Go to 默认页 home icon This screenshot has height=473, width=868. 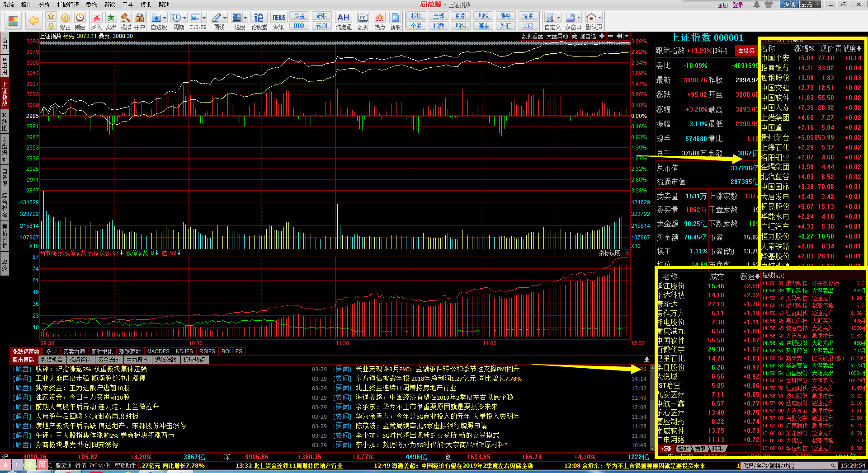[591, 18]
